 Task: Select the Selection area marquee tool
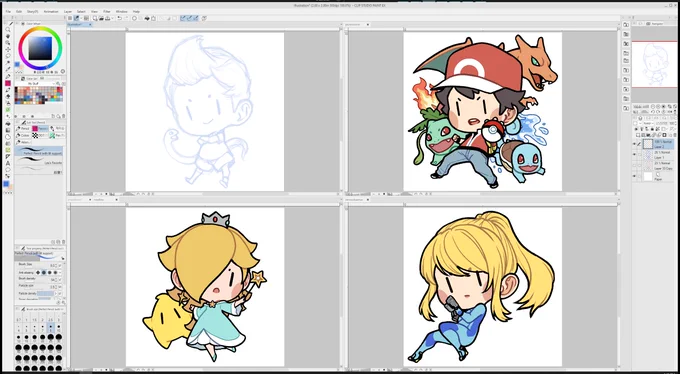click(x=8, y=56)
